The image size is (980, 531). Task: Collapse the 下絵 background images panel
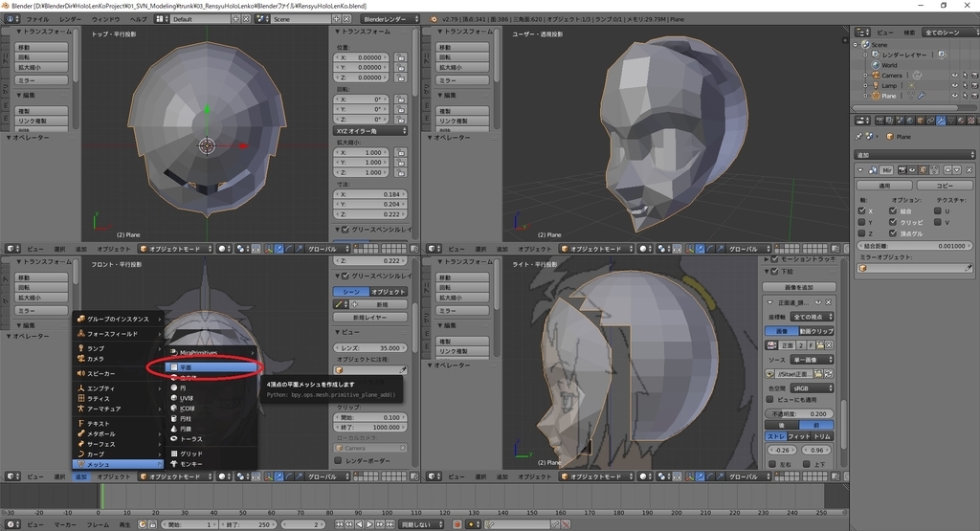tap(768, 271)
